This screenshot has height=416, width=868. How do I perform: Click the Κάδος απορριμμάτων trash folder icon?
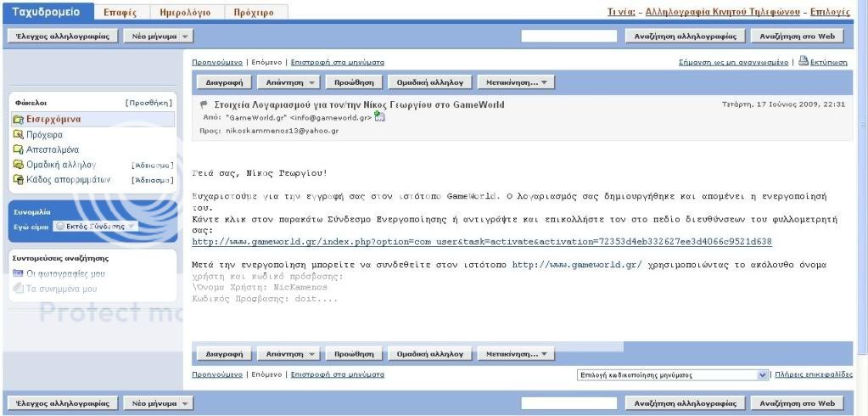18,180
